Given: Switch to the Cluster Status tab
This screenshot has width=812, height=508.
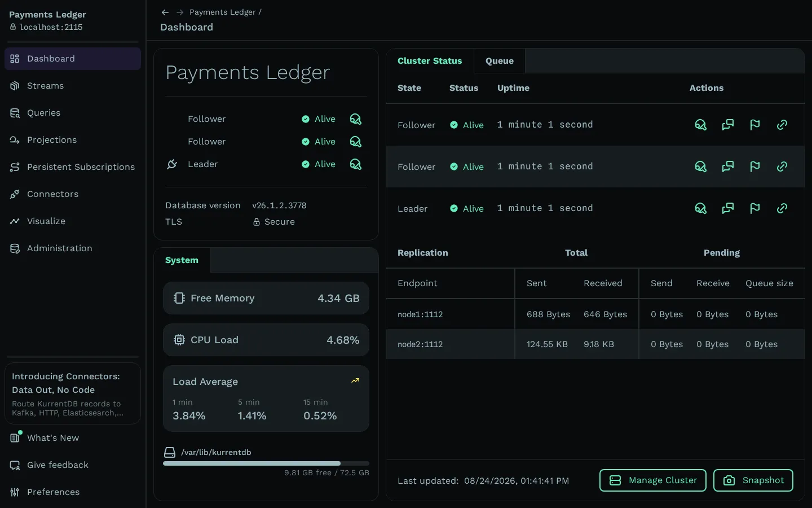Looking at the screenshot, I should tap(430, 61).
